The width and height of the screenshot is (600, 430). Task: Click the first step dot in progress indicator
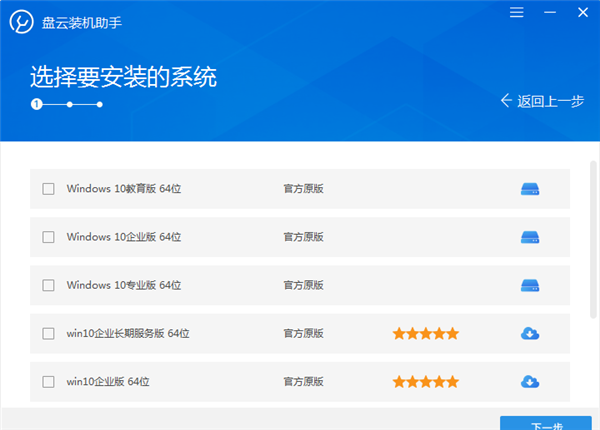point(36,103)
